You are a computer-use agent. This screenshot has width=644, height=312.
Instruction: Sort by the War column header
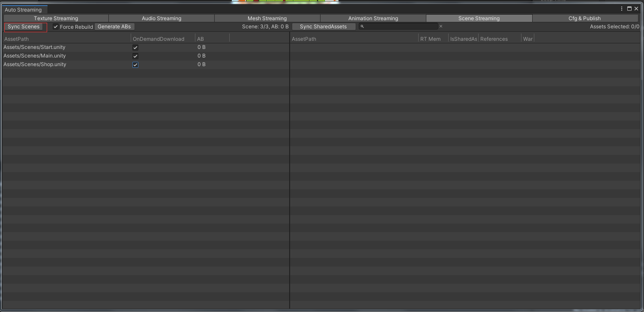coord(528,39)
